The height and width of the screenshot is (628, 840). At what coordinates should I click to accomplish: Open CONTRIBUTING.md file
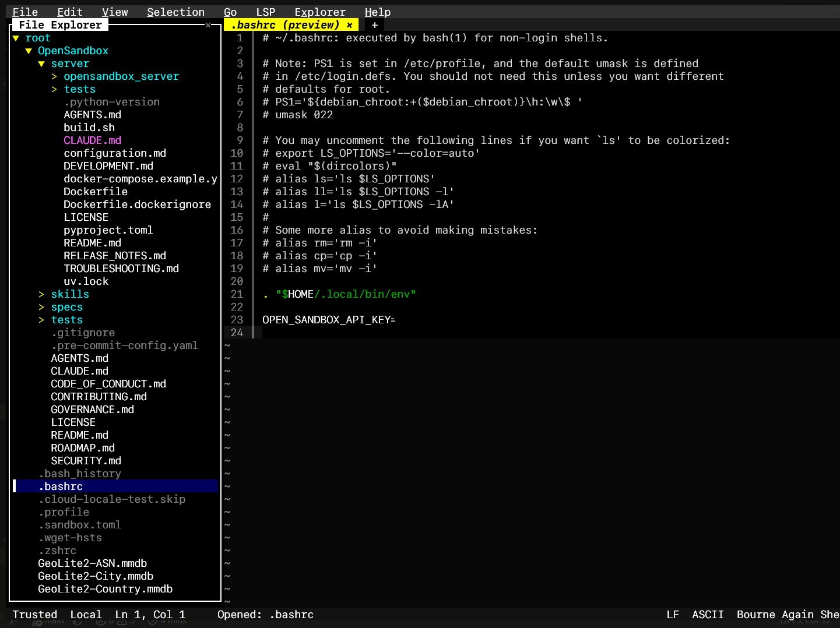[99, 397]
